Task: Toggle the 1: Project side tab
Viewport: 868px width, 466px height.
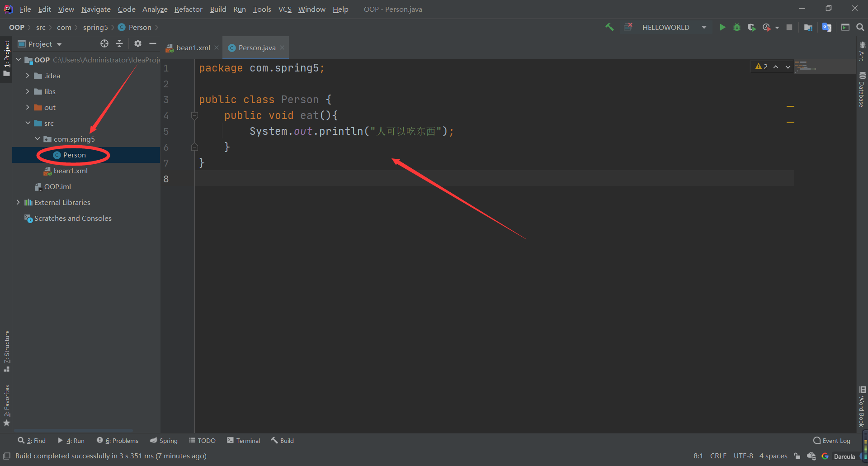Action: click(6, 58)
